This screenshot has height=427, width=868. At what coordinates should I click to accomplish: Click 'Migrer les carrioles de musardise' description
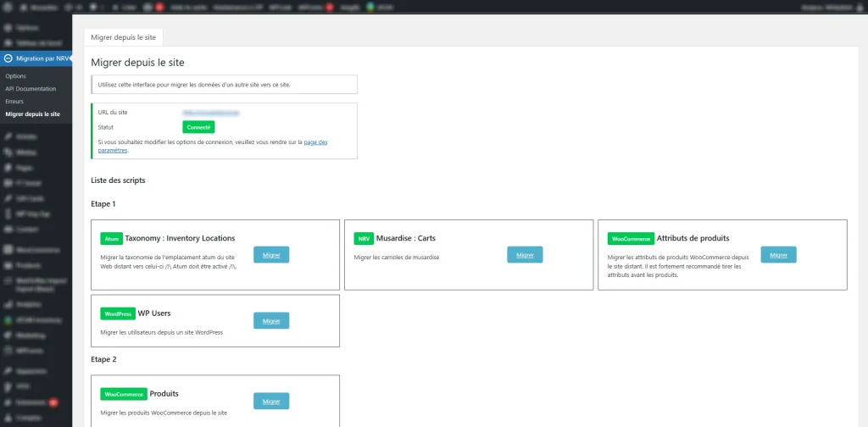(x=397, y=258)
